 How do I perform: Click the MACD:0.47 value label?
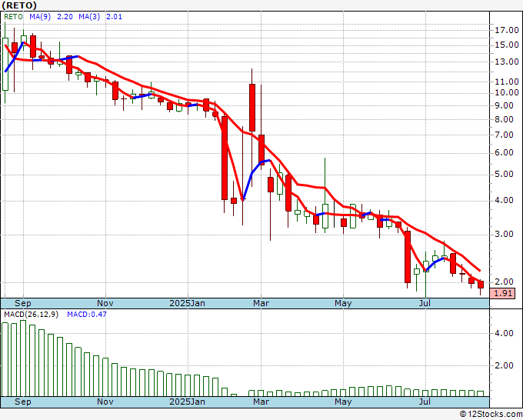[x=87, y=315]
